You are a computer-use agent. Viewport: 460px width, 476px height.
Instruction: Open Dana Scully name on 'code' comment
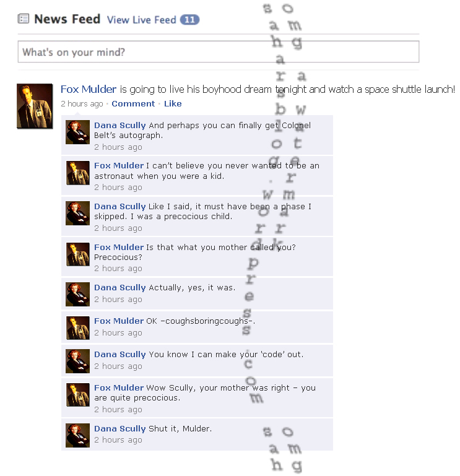pyautogui.click(x=119, y=354)
